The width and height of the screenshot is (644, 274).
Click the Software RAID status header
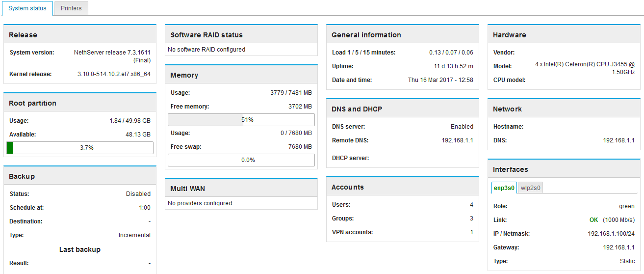point(241,35)
